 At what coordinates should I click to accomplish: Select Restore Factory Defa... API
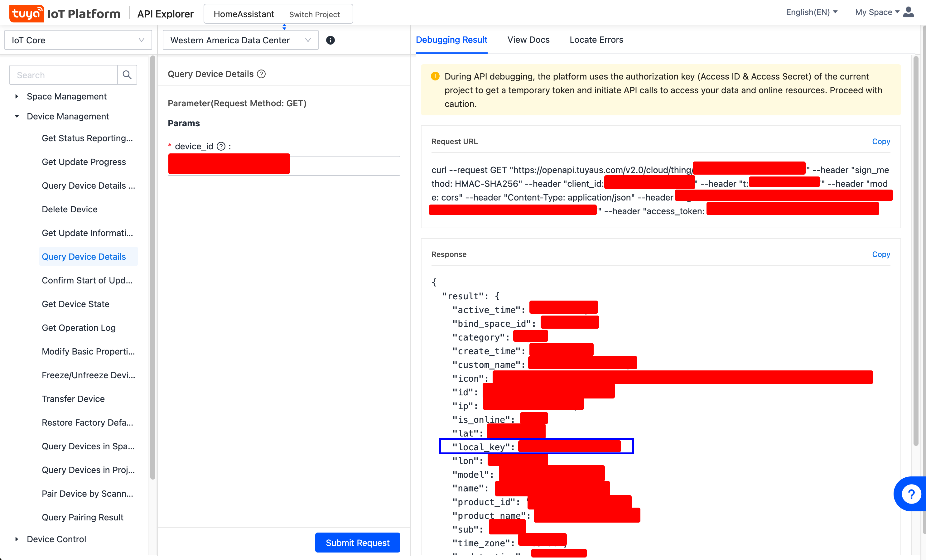pos(87,422)
